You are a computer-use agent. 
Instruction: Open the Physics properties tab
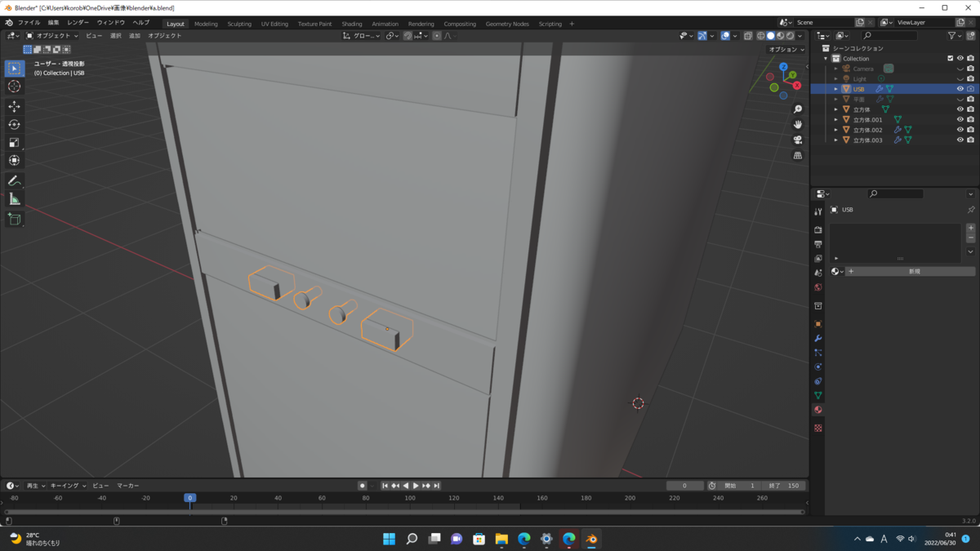(x=818, y=367)
